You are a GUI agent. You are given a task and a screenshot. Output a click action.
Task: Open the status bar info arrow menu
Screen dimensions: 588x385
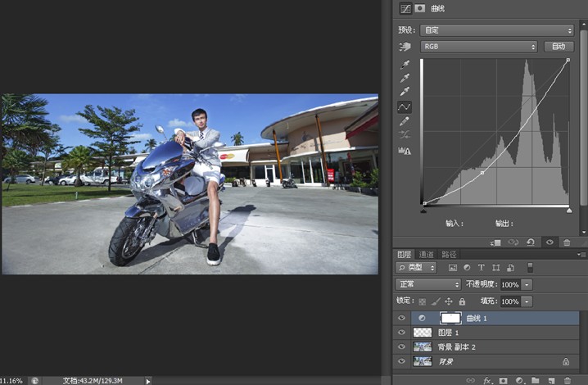point(147,381)
